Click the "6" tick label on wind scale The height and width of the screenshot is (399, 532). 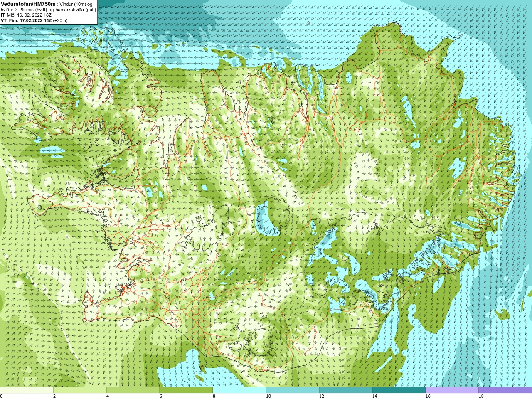(161, 396)
